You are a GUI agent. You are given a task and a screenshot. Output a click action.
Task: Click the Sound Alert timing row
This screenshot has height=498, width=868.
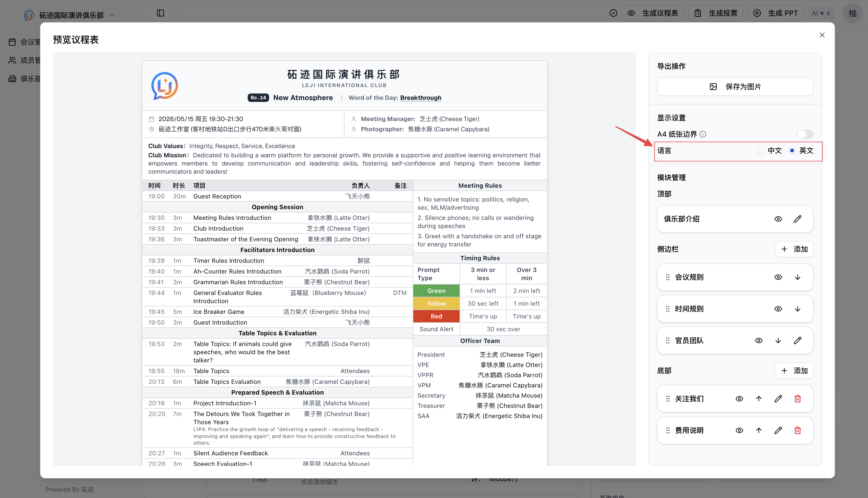tap(480, 329)
